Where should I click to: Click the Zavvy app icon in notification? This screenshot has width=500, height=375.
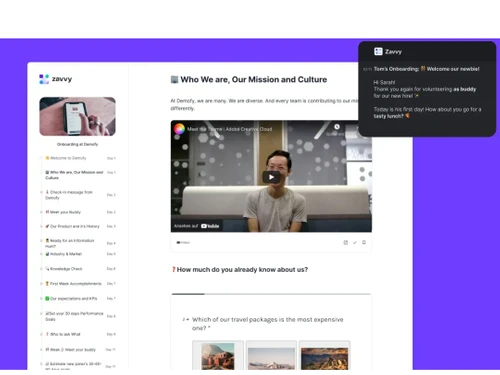pyautogui.click(x=378, y=51)
